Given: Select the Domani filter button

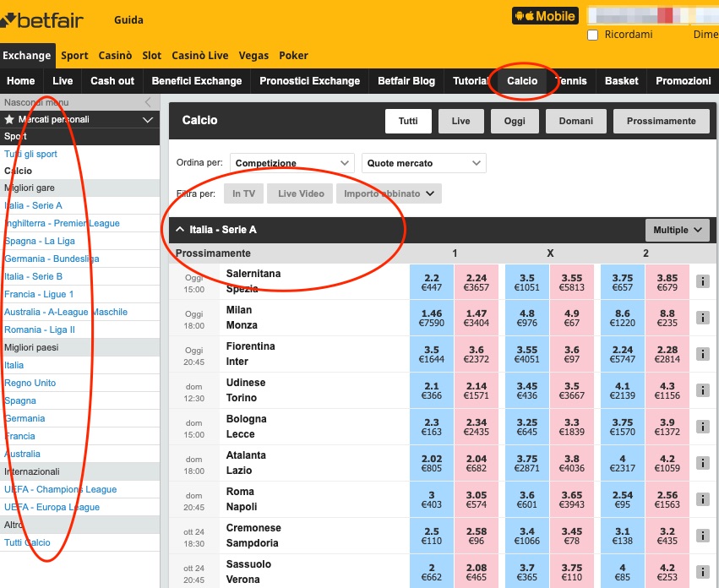Looking at the screenshot, I should coord(576,121).
